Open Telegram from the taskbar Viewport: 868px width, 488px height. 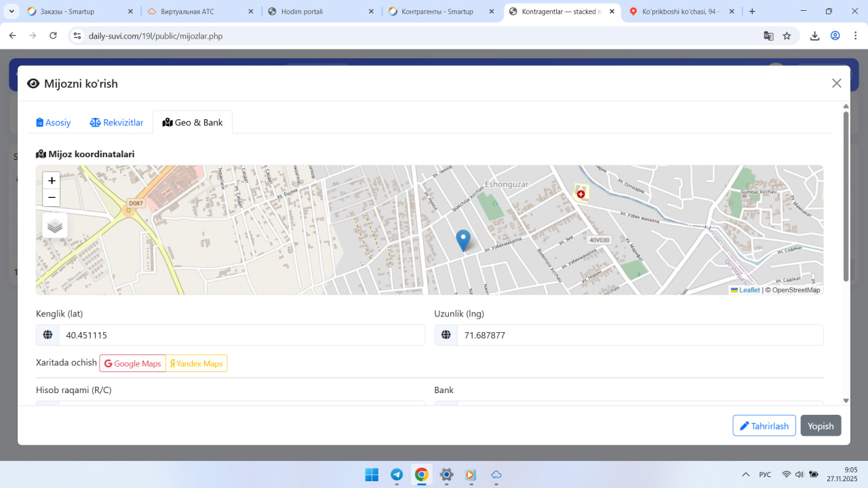click(397, 474)
